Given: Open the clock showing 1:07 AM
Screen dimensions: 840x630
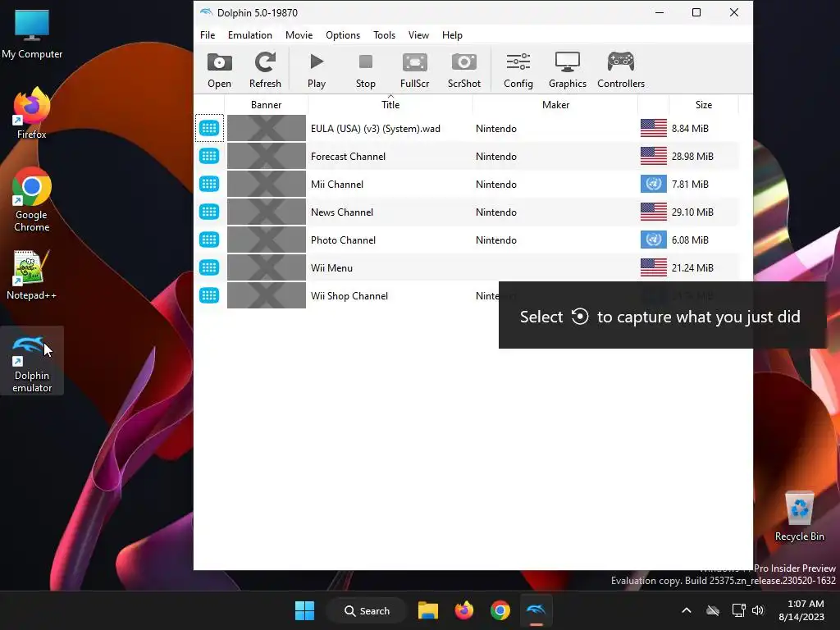Looking at the screenshot, I should pyautogui.click(x=801, y=610).
